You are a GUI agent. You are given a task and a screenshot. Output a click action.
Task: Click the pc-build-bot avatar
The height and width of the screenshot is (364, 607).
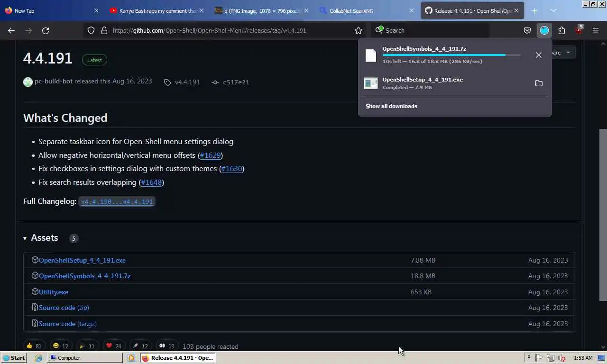point(28,82)
